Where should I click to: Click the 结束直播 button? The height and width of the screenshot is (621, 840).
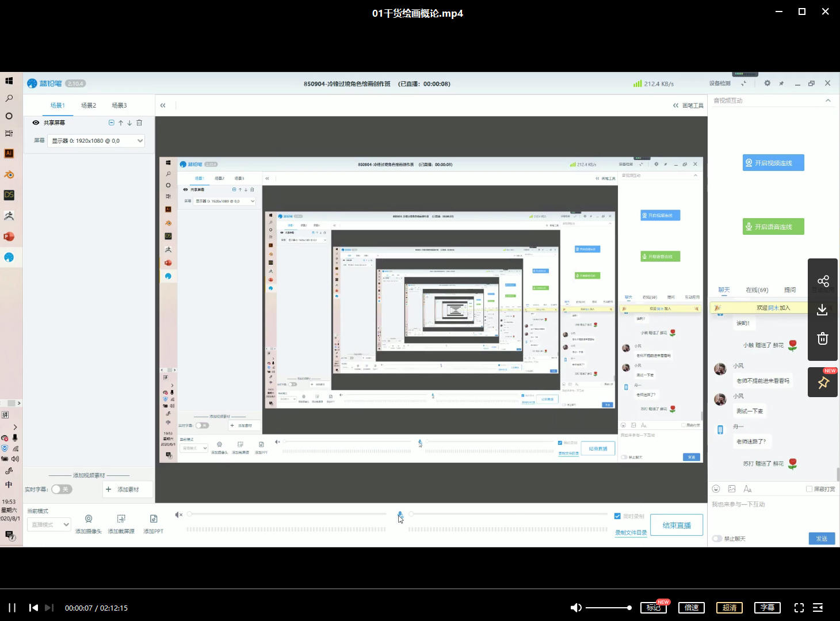pos(677,525)
